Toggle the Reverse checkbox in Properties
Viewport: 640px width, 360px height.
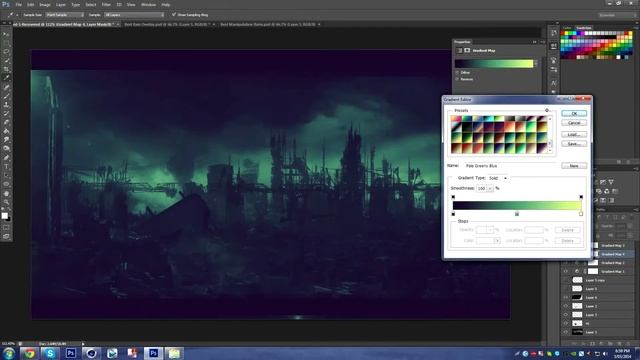[x=457, y=79]
